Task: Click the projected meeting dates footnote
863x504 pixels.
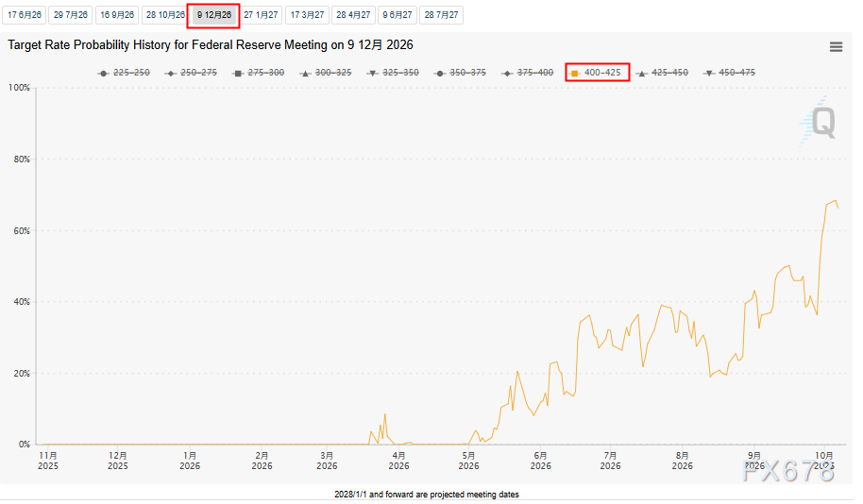Action: [427, 495]
